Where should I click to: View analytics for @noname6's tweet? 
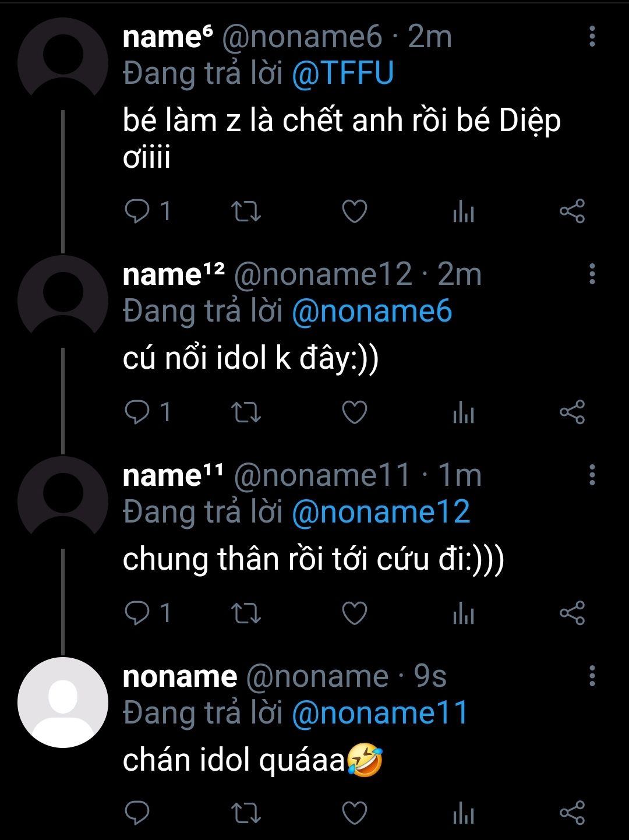point(464,212)
